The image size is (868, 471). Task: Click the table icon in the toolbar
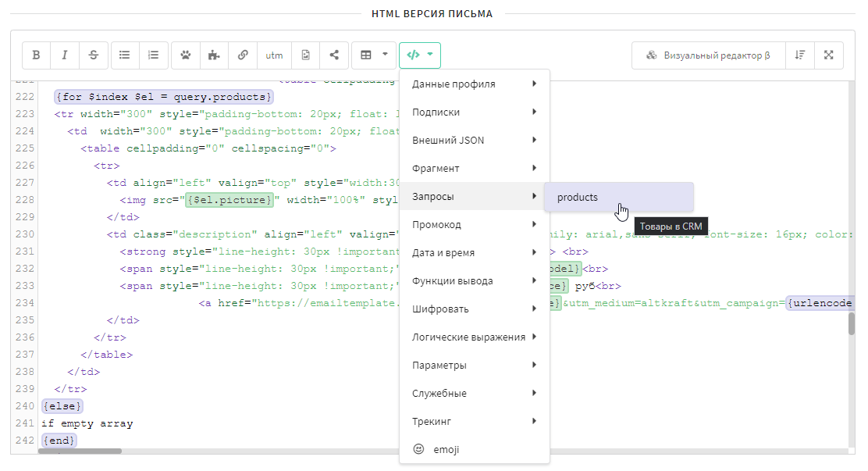coord(366,55)
